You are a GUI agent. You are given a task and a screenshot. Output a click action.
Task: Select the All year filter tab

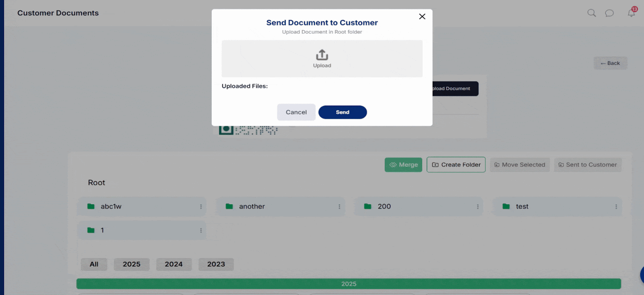click(x=94, y=264)
